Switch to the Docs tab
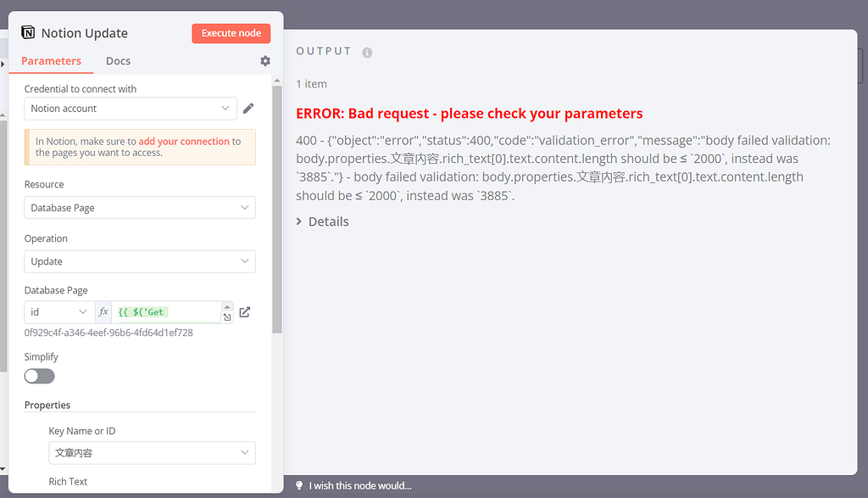The height and width of the screenshot is (498, 868). tap(118, 61)
